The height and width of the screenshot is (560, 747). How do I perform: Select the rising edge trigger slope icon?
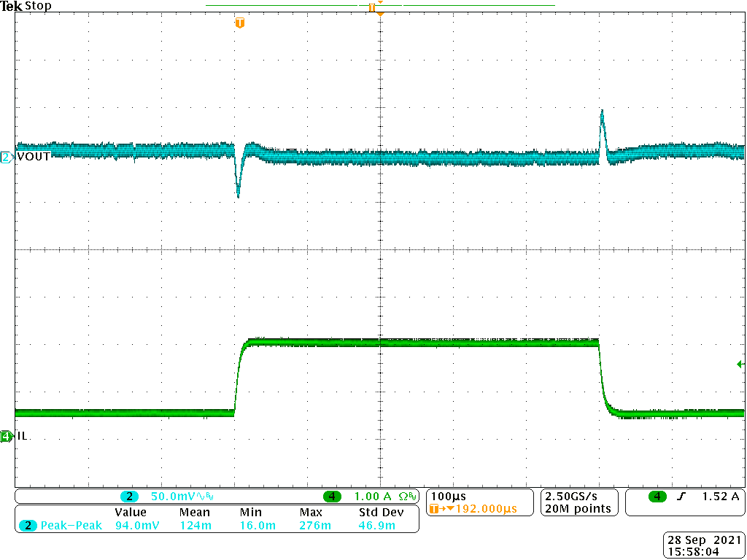click(681, 497)
